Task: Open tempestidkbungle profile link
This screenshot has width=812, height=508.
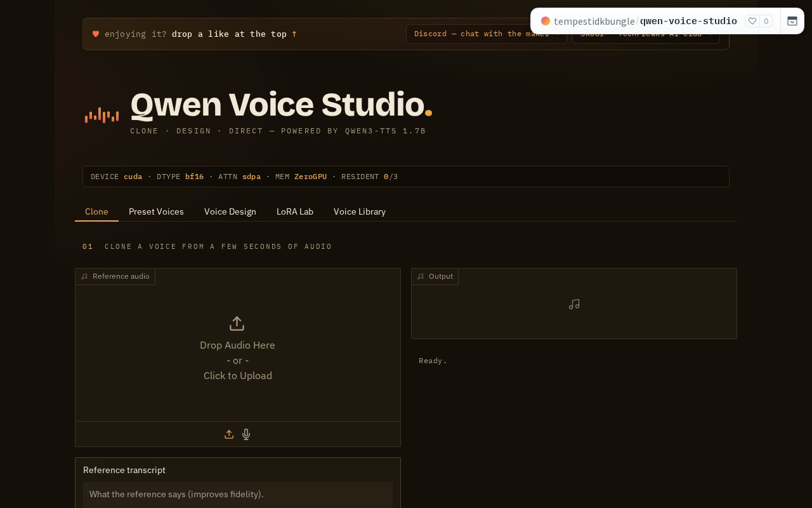Action: (x=594, y=21)
